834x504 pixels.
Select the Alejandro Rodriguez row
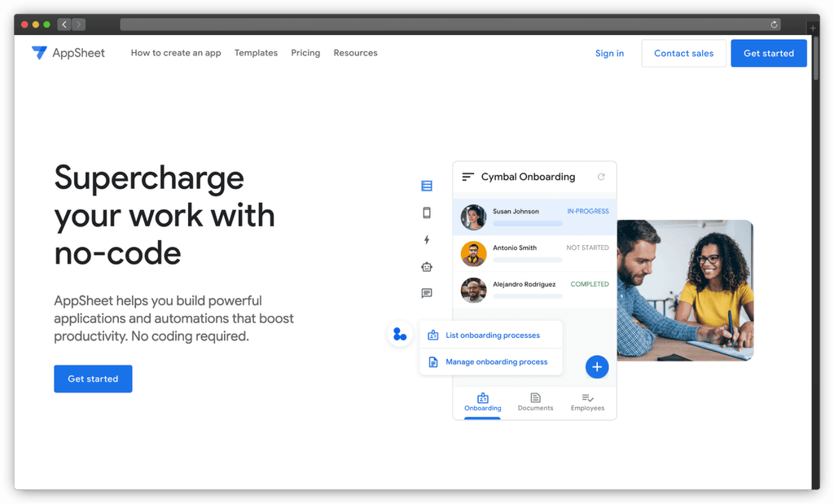[534, 291]
